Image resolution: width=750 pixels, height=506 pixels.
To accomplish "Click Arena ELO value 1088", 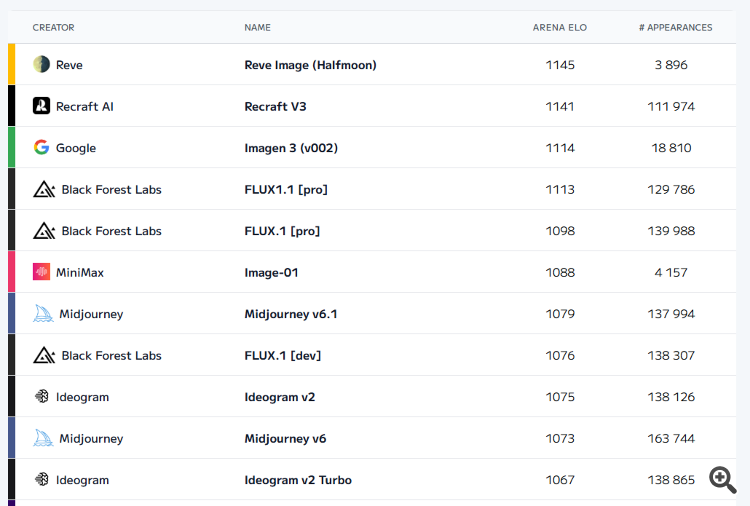I will click(560, 272).
